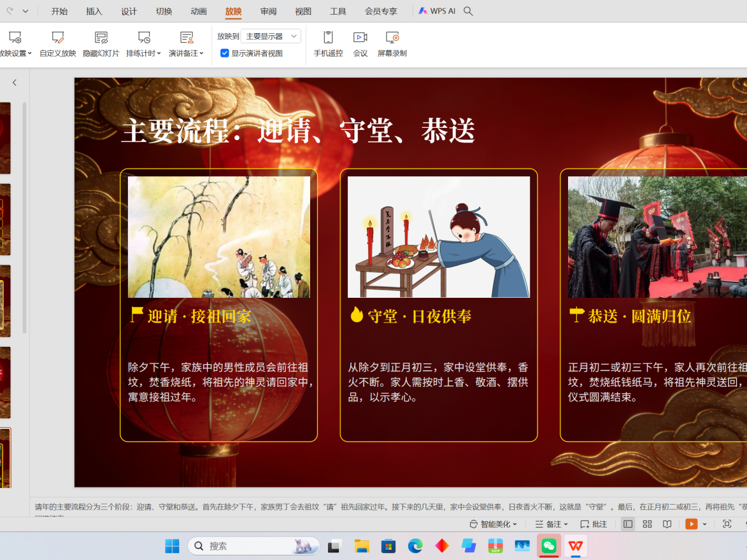This screenshot has width=747, height=560.
Task: Click the search magnifier in ribbon
Action: pyautogui.click(x=468, y=11)
